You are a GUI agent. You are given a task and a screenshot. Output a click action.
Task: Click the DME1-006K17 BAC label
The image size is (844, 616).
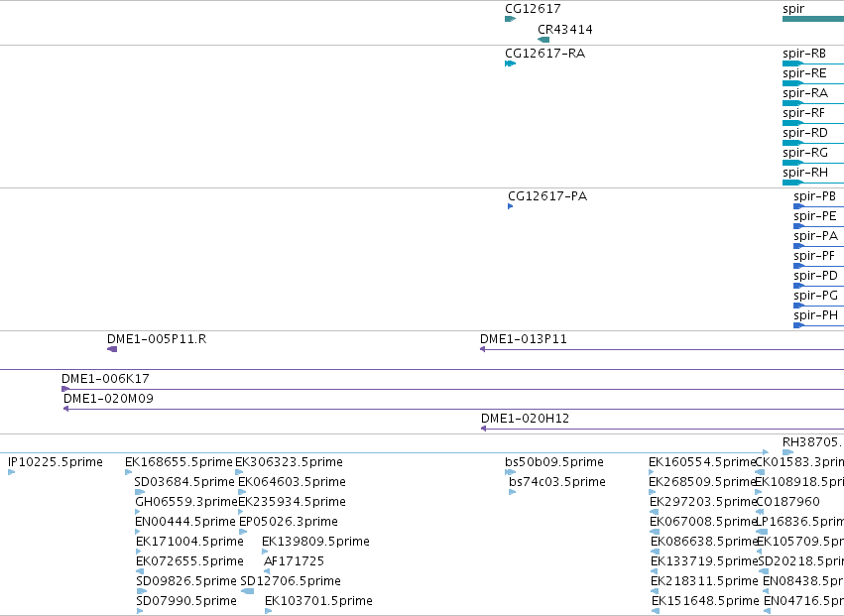coord(105,379)
